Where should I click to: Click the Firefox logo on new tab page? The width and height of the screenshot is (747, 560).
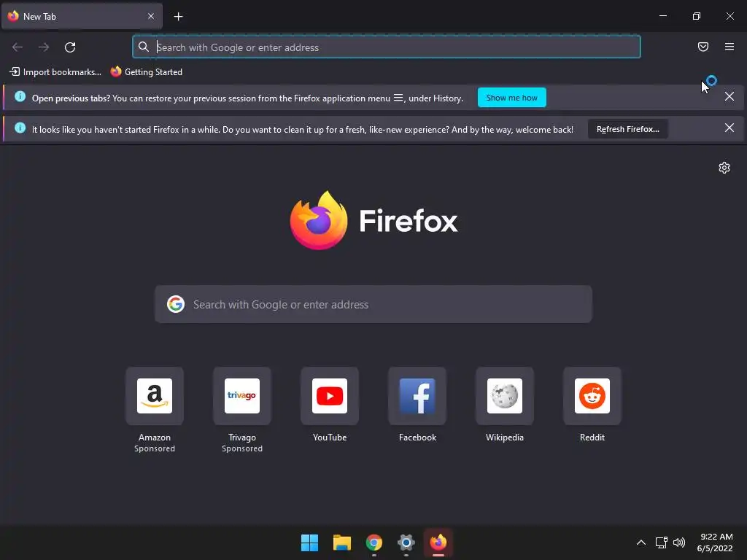(x=373, y=220)
